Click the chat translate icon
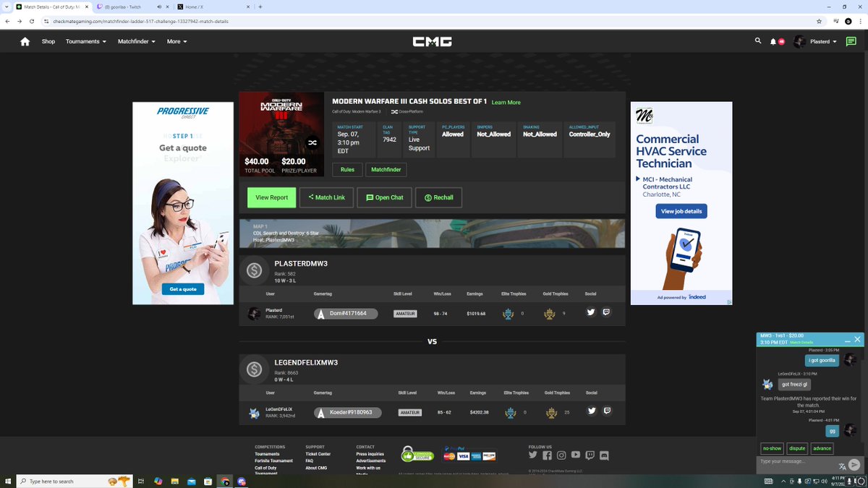This screenshot has height=488, width=868. [x=842, y=466]
